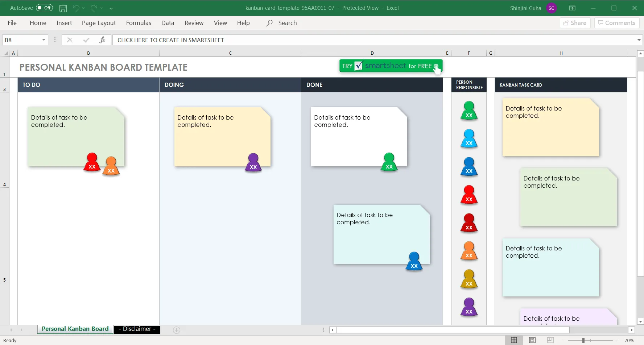Open the Help tab
The image size is (644, 345).
tap(243, 23)
